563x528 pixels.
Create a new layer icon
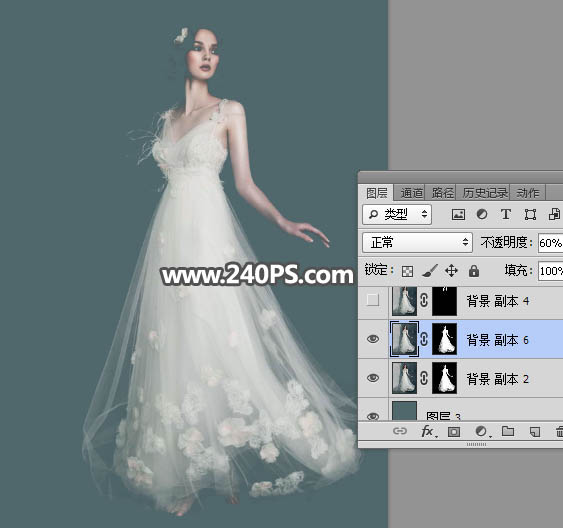[x=535, y=431]
